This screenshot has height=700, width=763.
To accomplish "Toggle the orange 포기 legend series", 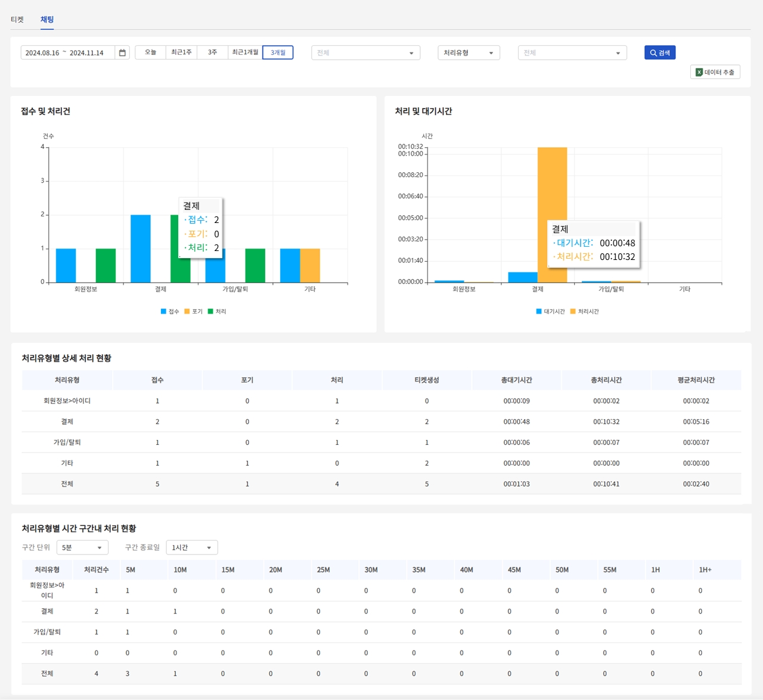I will tap(194, 312).
